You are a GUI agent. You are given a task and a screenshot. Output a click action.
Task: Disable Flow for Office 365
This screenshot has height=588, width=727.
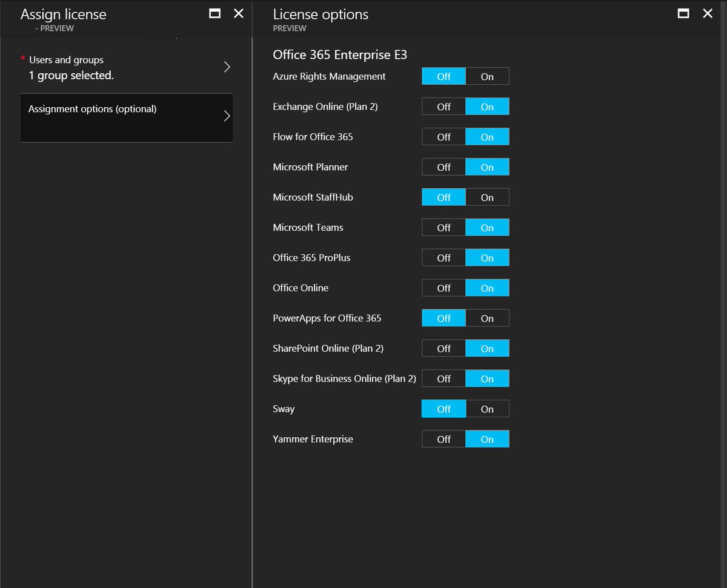[x=443, y=137]
